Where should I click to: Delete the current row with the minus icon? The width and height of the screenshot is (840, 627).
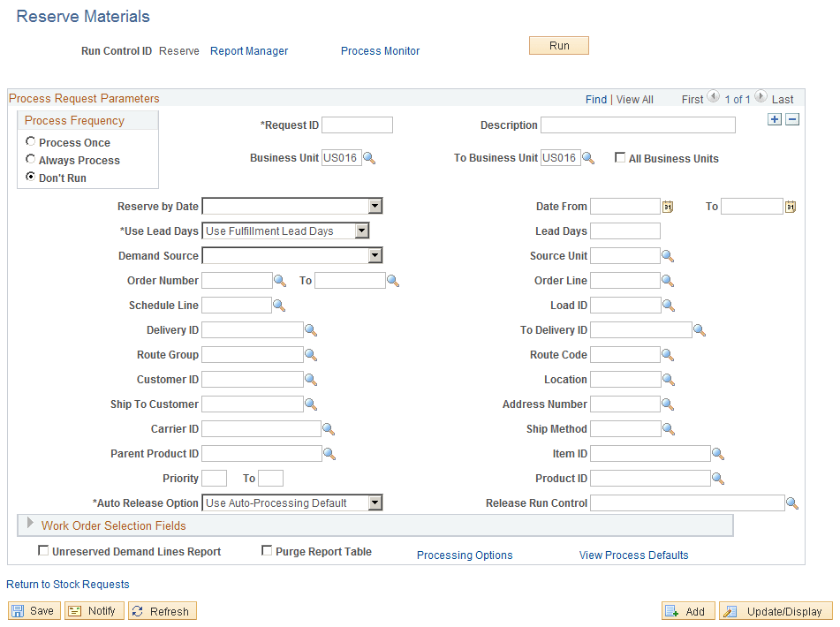pos(791,118)
